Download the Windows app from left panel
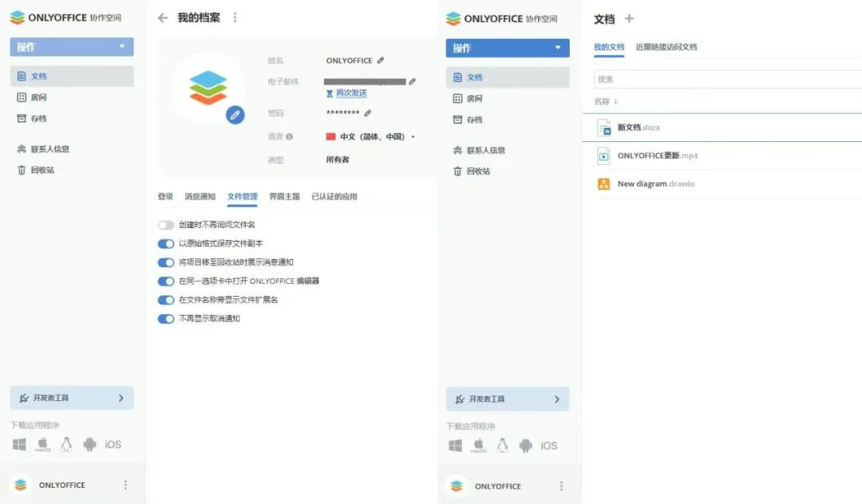The height and width of the screenshot is (504, 862). (x=19, y=444)
